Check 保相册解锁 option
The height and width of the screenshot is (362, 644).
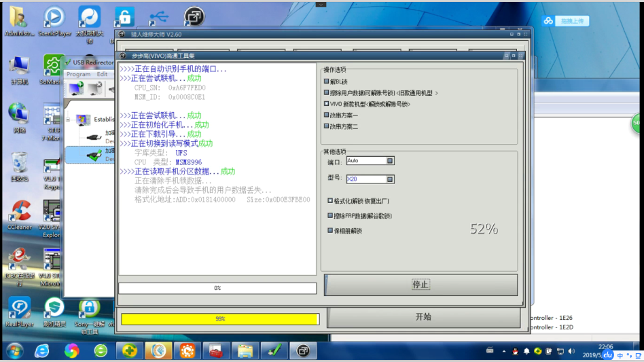[x=330, y=230]
